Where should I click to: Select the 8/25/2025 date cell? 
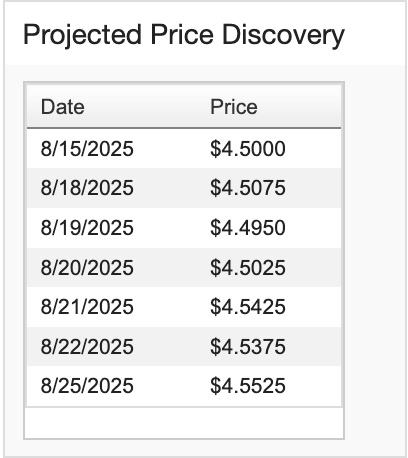pos(87,386)
